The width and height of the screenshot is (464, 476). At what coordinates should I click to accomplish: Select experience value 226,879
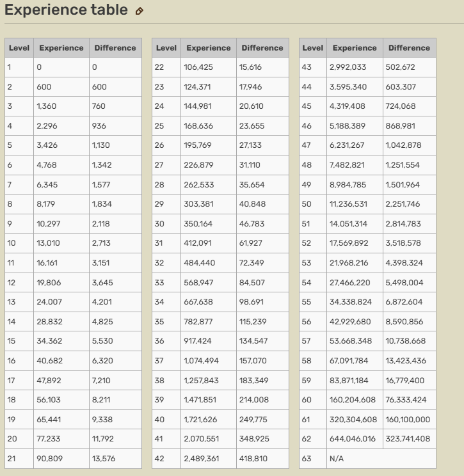click(198, 165)
